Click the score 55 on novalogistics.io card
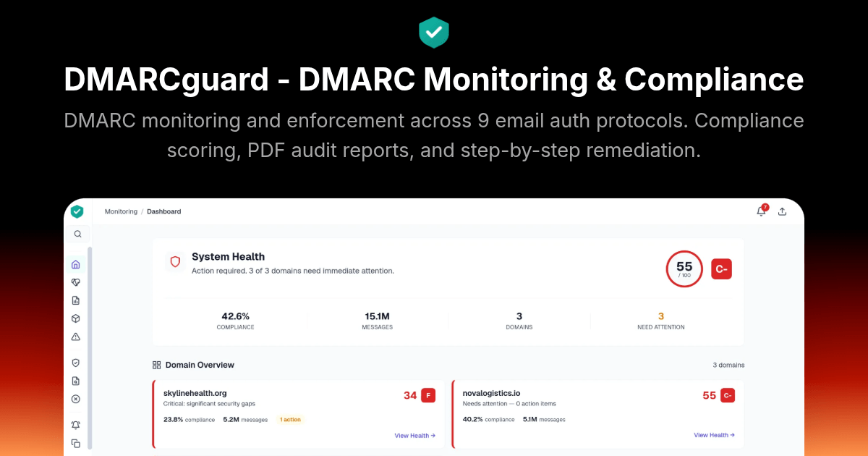 point(709,395)
